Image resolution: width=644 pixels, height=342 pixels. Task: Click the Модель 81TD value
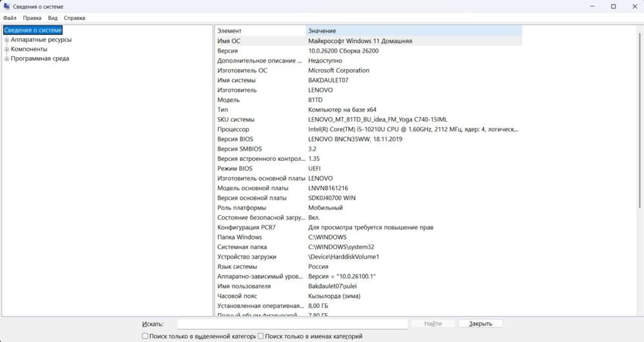(316, 100)
